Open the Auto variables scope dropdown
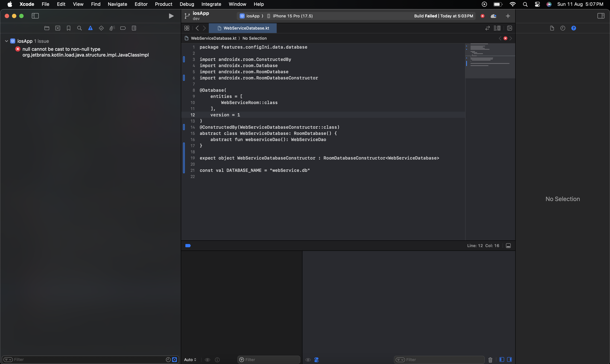Screen dimensions: 610x364 (190, 360)
